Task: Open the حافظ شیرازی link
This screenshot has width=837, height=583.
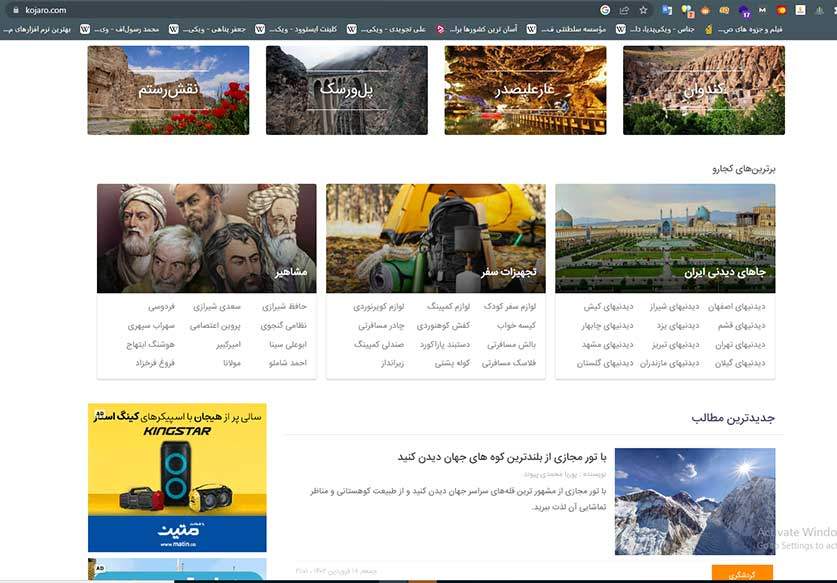Action: tap(284, 306)
